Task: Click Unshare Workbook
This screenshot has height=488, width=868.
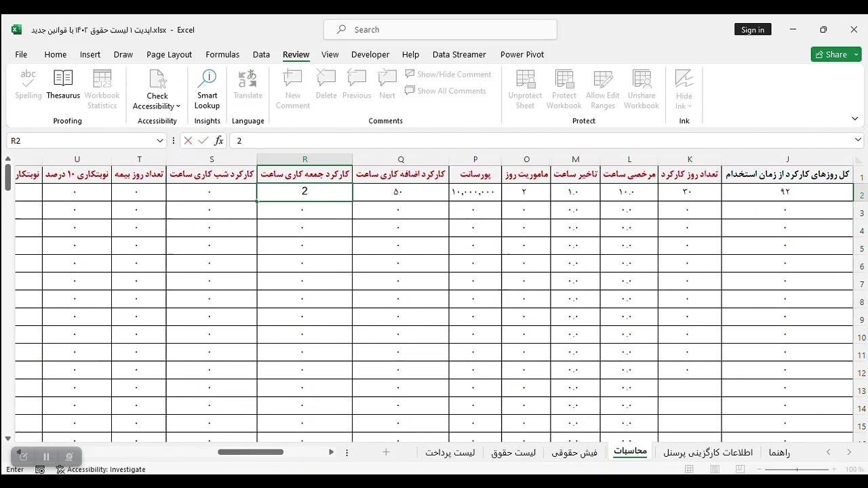Action: coord(642,89)
